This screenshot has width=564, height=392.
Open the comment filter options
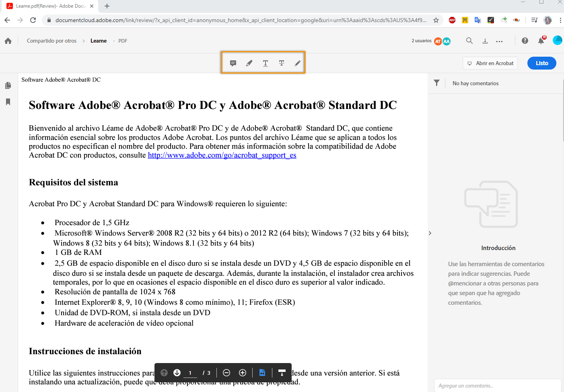(436, 83)
